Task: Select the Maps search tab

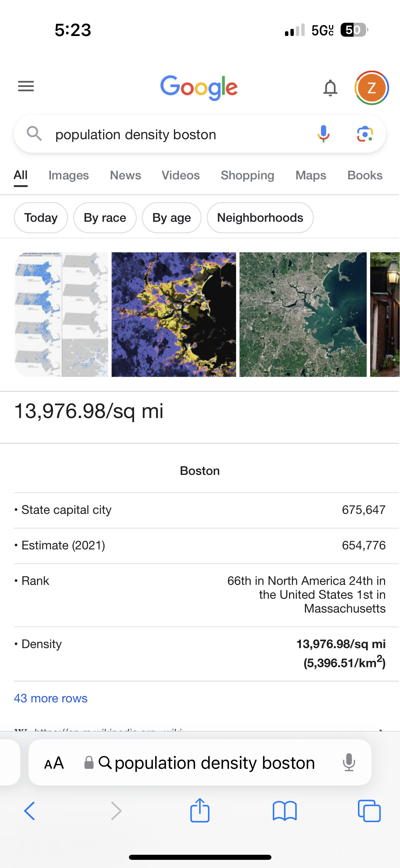Action: pos(310,175)
